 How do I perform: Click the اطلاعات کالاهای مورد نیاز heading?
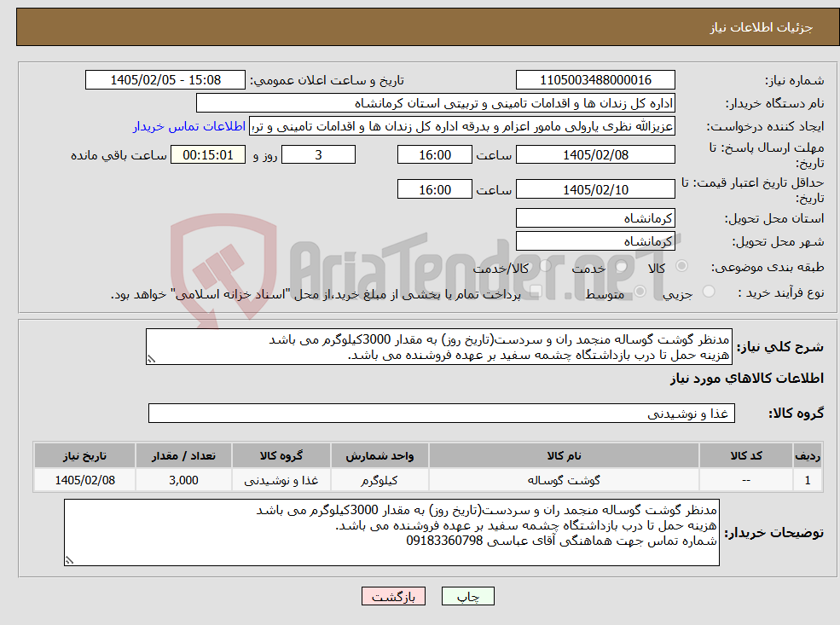click(x=747, y=378)
